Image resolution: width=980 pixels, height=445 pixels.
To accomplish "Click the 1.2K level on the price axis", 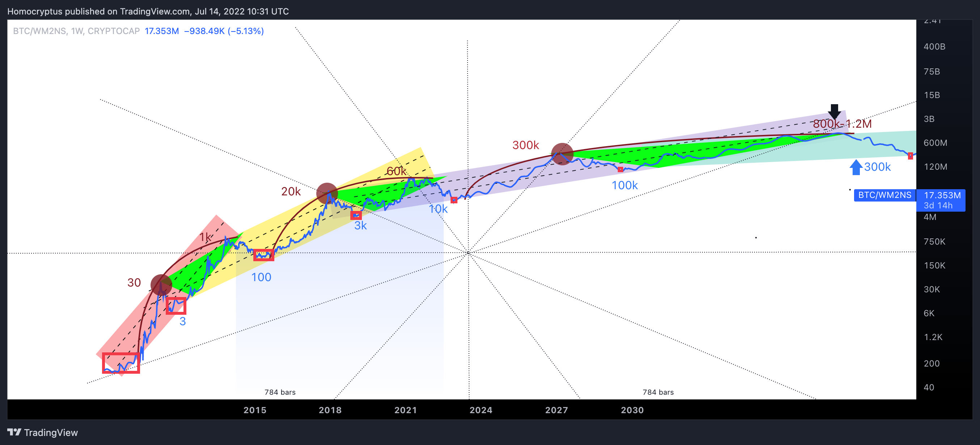I will [x=933, y=337].
